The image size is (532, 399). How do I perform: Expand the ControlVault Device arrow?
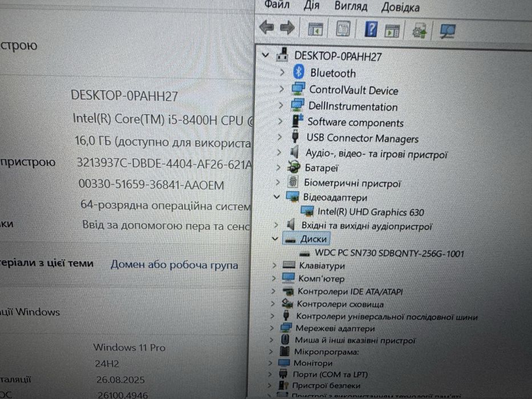pos(281,89)
